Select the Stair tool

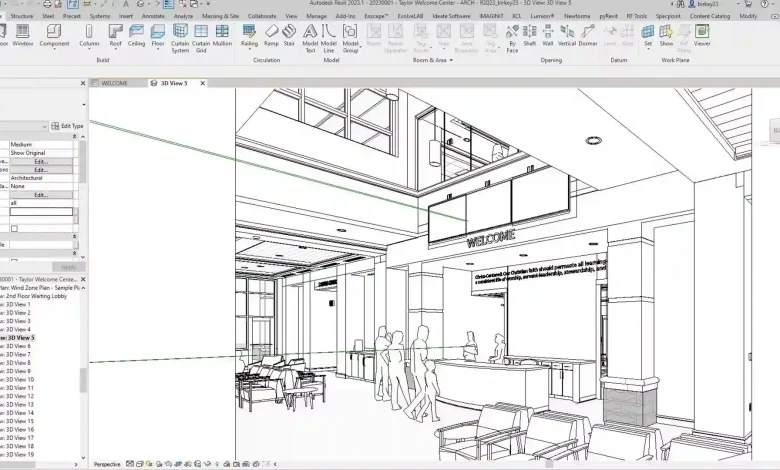pyautogui.click(x=289, y=35)
